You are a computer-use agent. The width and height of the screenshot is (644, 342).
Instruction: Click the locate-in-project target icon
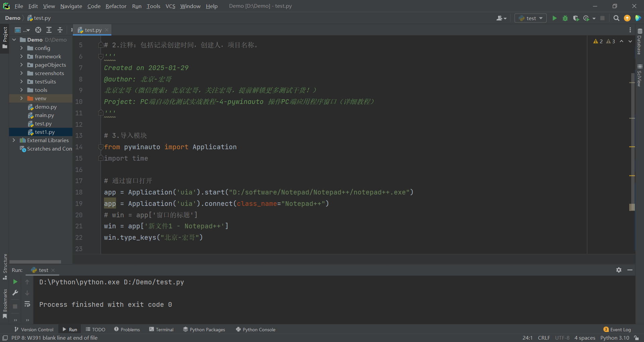click(38, 30)
